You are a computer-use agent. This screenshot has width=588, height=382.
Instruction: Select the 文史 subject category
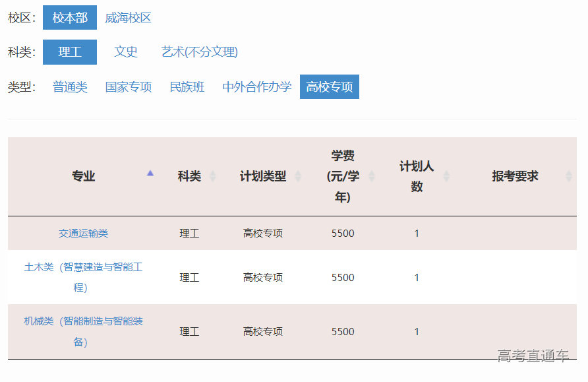pyautogui.click(x=126, y=51)
